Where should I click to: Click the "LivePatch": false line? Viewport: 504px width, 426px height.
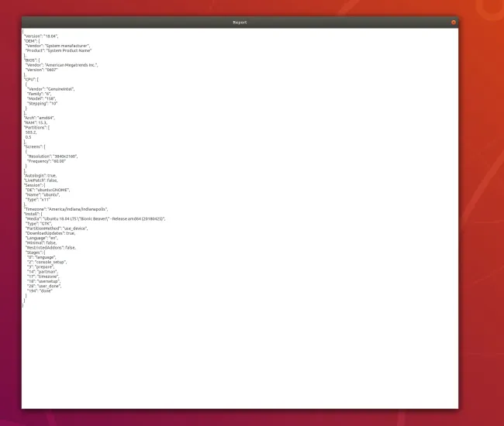[41, 180]
